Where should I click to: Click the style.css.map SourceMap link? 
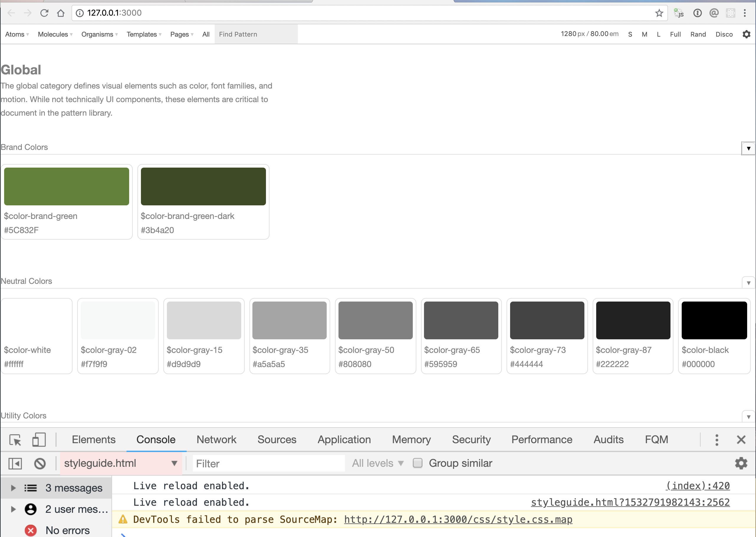click(458, 520)
